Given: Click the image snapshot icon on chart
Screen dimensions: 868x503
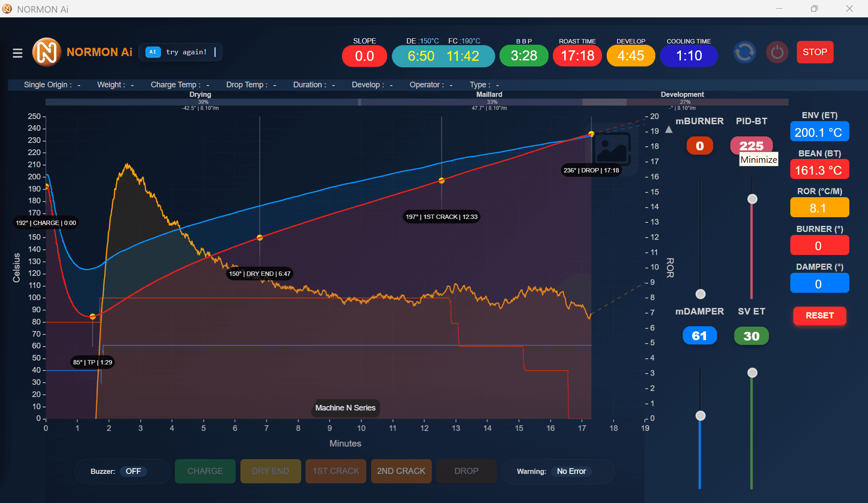Looking at the screenshot, I should (612, 150).
